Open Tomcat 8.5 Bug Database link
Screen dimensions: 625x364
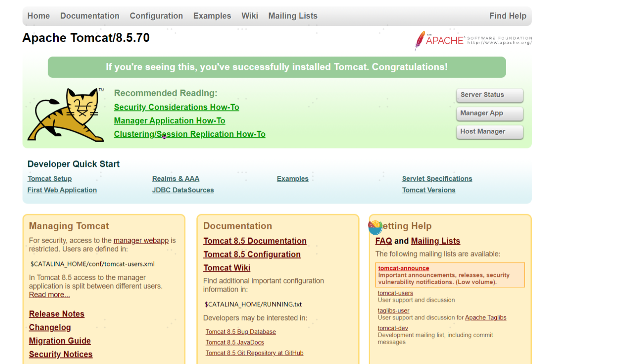point(241,332)
